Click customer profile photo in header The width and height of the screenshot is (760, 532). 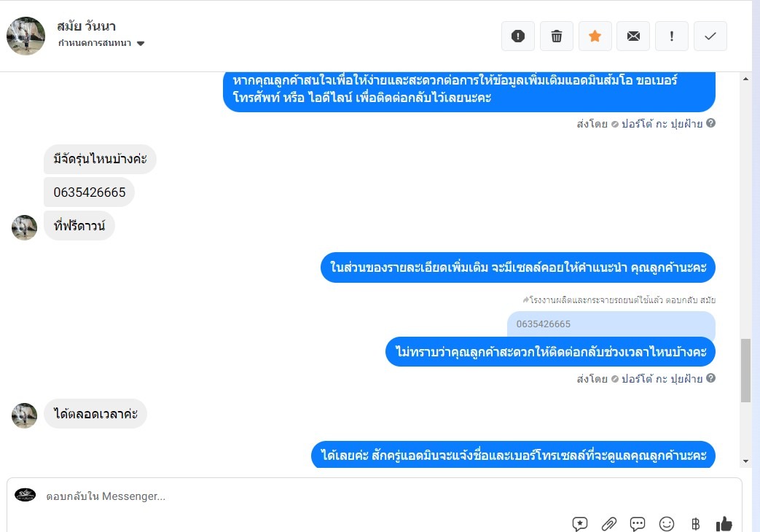pyautogui.click(x=26, y=36)
